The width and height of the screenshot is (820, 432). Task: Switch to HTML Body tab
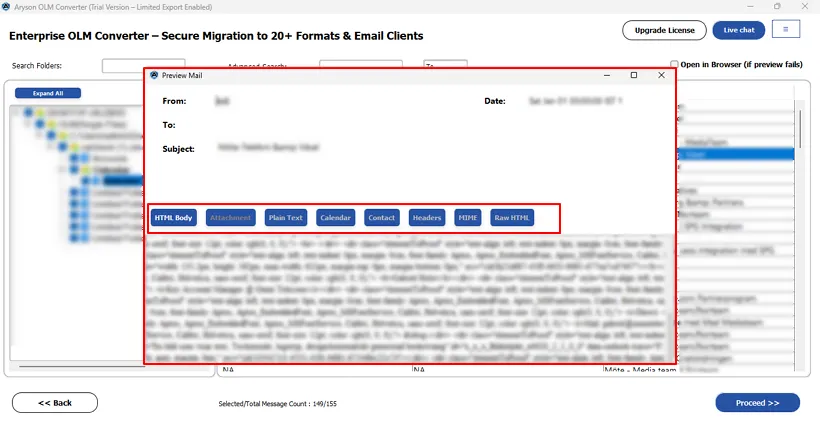click(x=173, y=217)
